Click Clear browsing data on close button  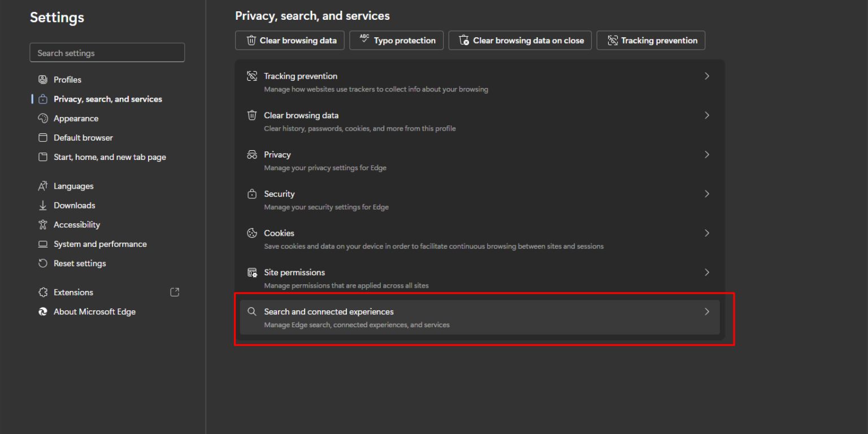click(x=520, y=40)
